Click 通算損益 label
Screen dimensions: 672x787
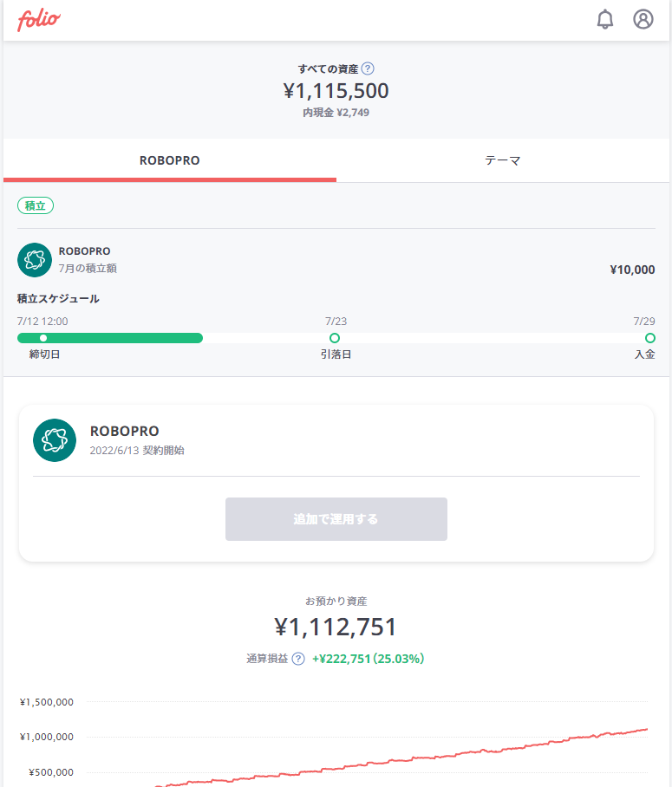267,659
